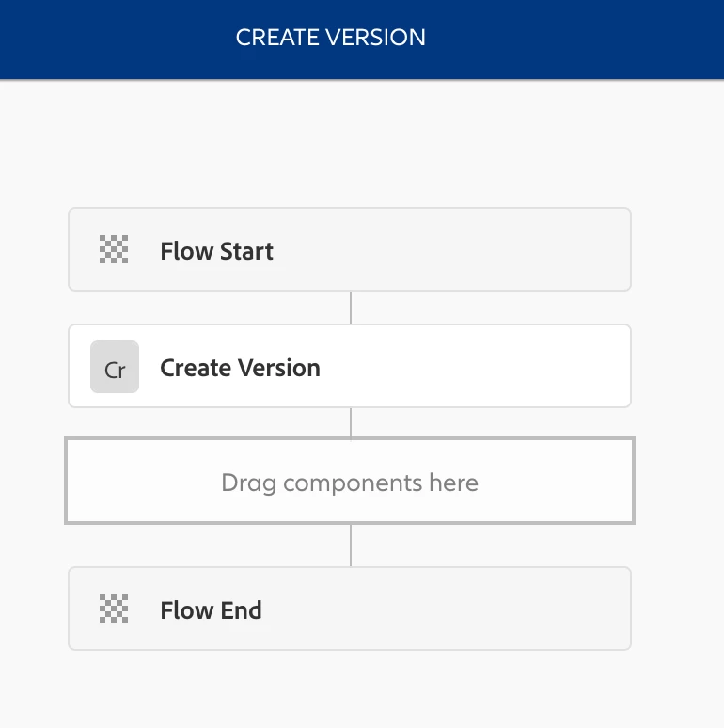
Task: Click the Flow End label text
Action: (212, 610)
